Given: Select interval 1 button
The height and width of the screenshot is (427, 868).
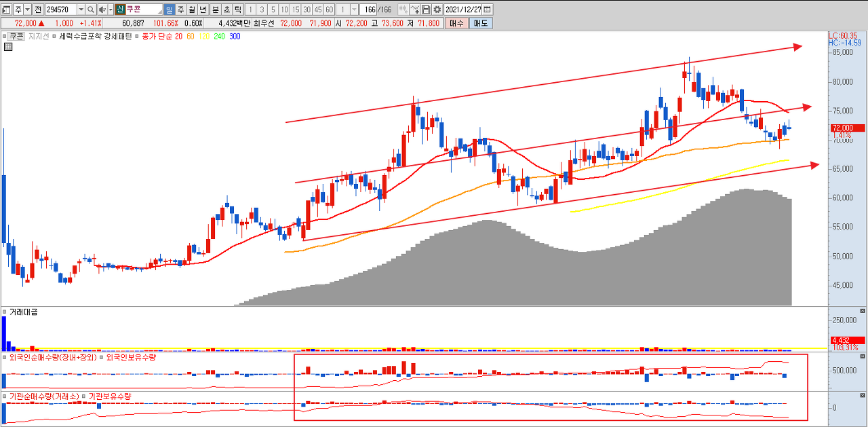Looking at the screenshot, I should pyautogui.click(x=251, y=10).
